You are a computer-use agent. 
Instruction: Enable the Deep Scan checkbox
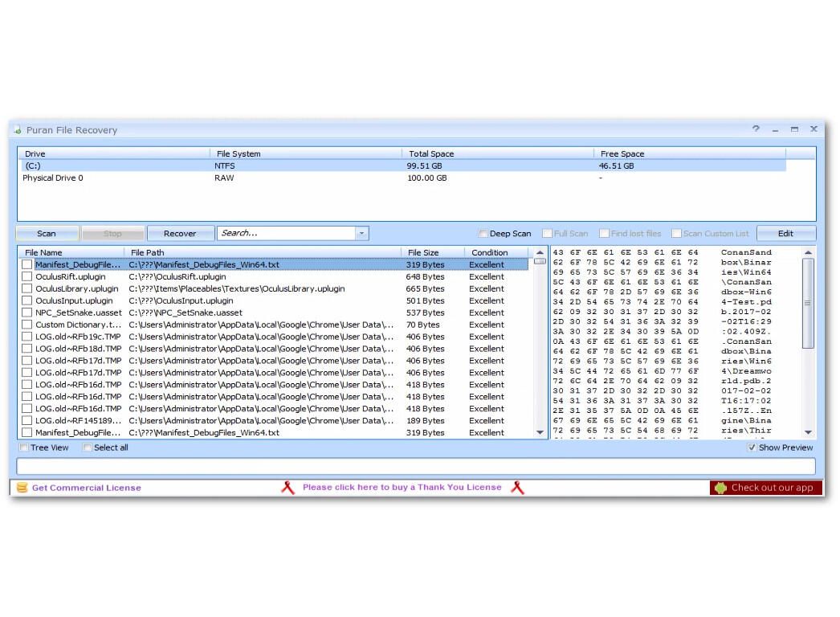(483, 234)
